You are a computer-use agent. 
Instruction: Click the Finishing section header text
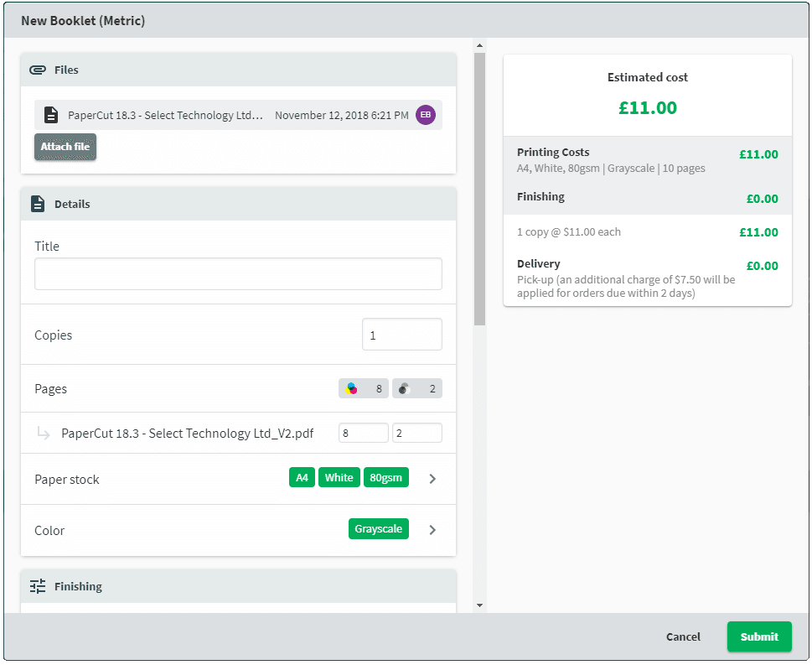point(78,586)
